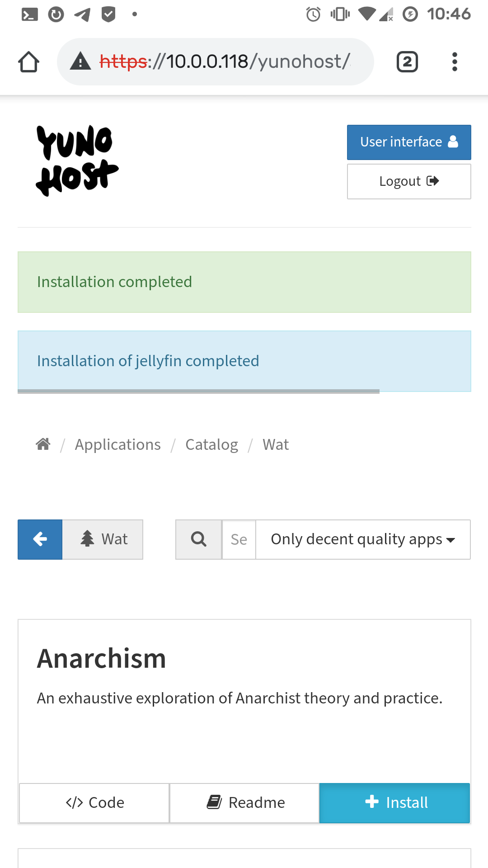Expand the app quality filter dropdown
Viewport: 488px width, 868px height.
(363, 539)
